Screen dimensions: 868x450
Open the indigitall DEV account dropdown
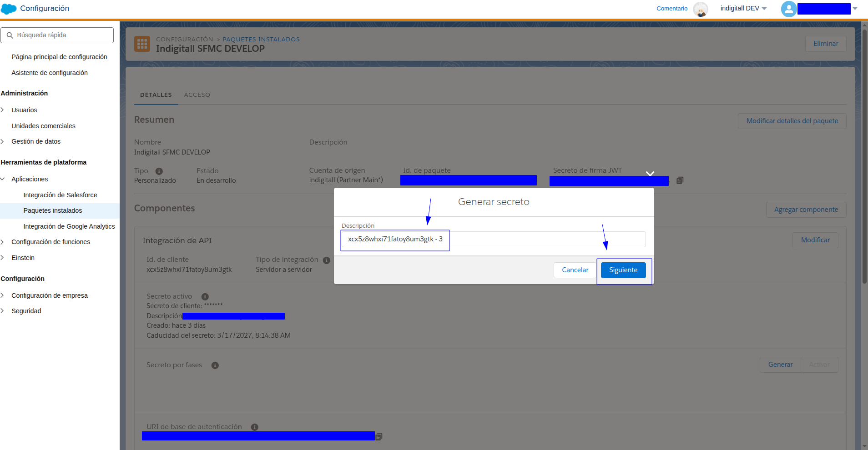pos(743,8)
